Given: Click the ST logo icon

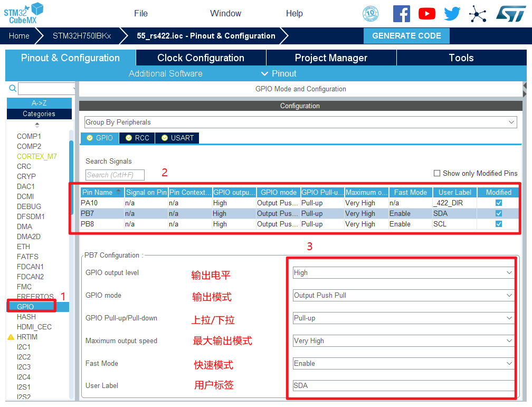Looking at the screenshot, I should tap(510, 14).
